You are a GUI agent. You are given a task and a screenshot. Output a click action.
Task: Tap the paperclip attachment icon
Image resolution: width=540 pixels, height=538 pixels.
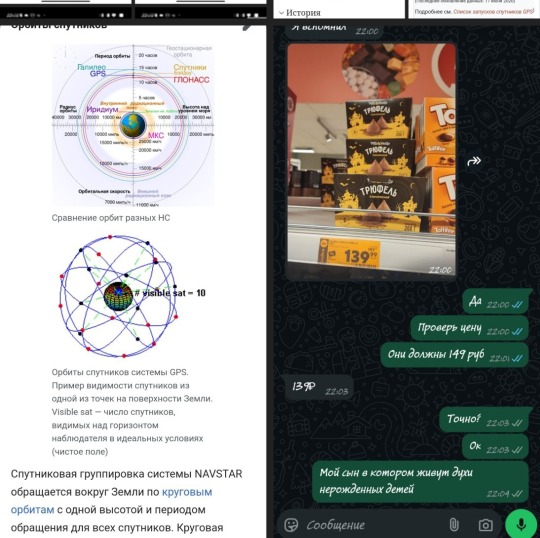(x=454, y=525)
